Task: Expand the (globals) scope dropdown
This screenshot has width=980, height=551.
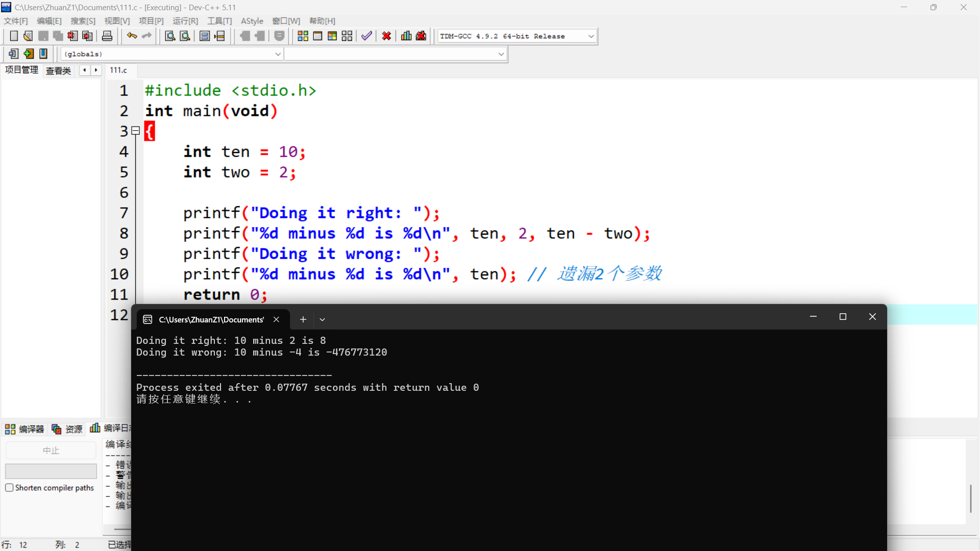Action: [278, 54]
